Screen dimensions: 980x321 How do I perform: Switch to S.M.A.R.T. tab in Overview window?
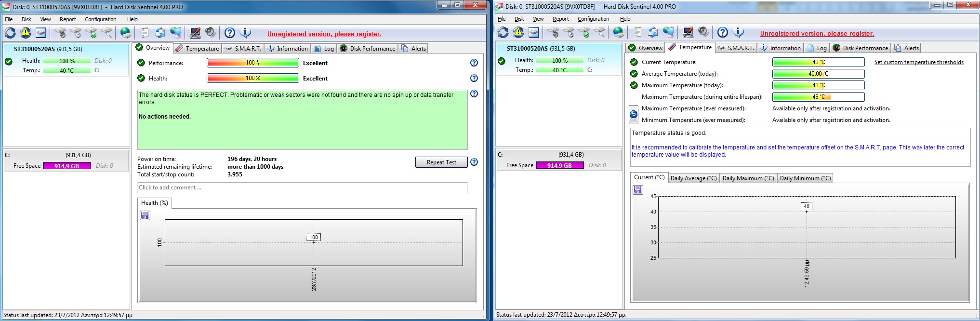click(243, 48)
